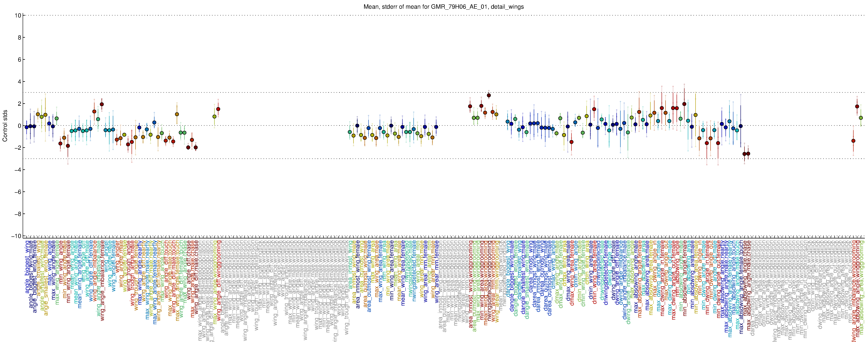The width and height of the screenshot is (868, 342).
Task: Click the 'Control stds' y-axis label
Action: 5,126
